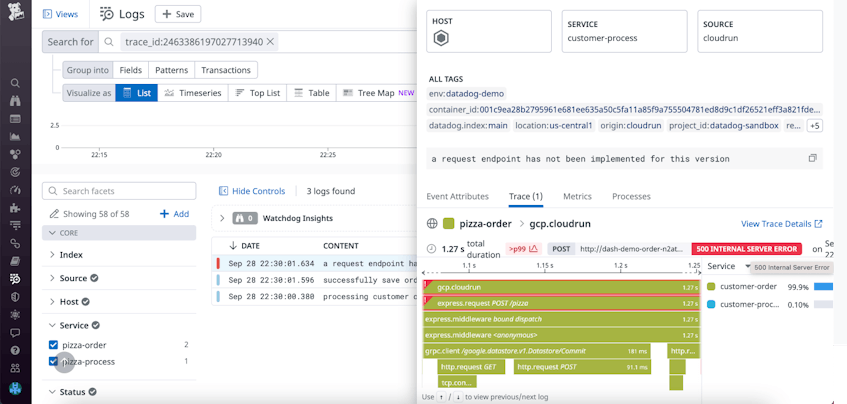Switch to Processes tab
Screen dimensions: 847x404
[x=631, y=197]
